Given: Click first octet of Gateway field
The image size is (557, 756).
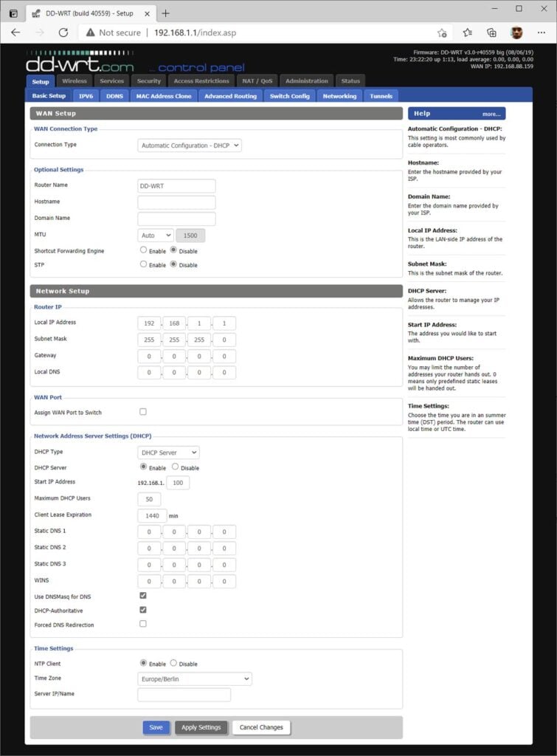Looking at the screenshot, I should click(149, 357).
